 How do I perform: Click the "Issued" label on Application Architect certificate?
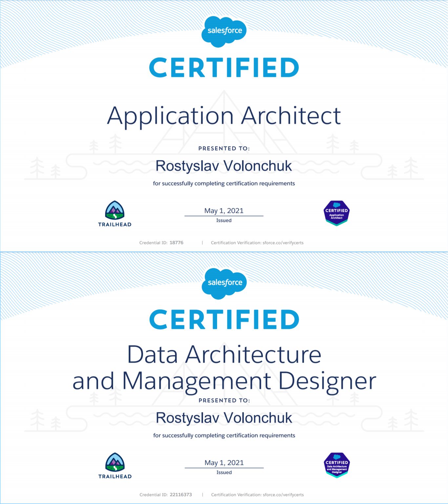coord(224,220)
